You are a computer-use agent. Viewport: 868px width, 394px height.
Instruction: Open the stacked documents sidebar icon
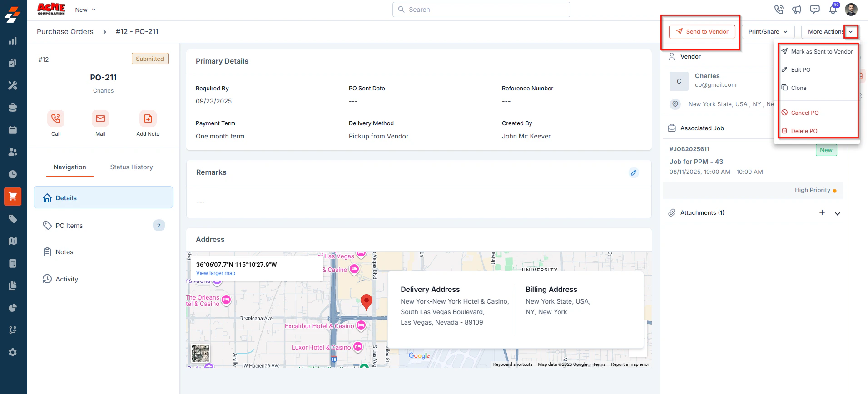point(13,286)
